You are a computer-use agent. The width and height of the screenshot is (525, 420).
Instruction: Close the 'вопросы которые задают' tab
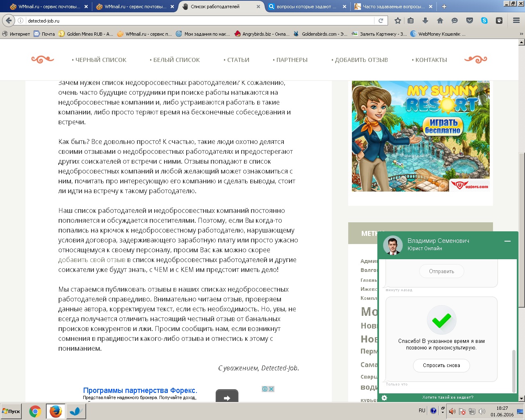tap(344, 7)
